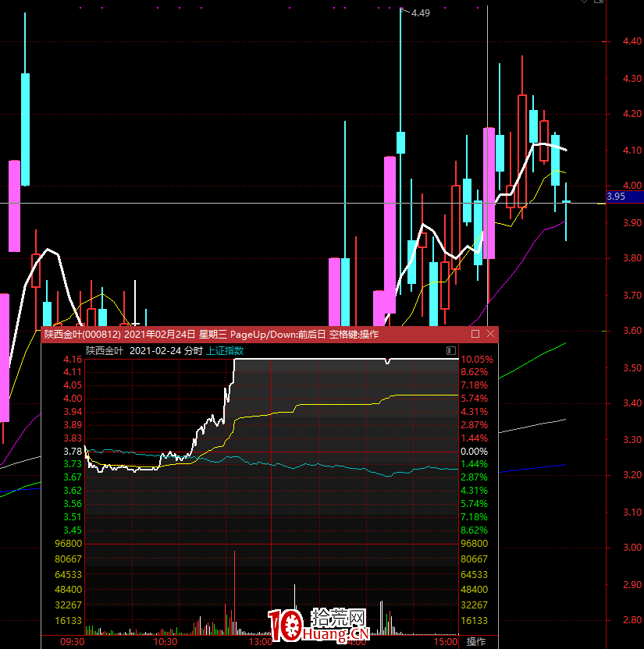
Task: Click the 3.94 intraday price label
Action: tap(73, 411)
